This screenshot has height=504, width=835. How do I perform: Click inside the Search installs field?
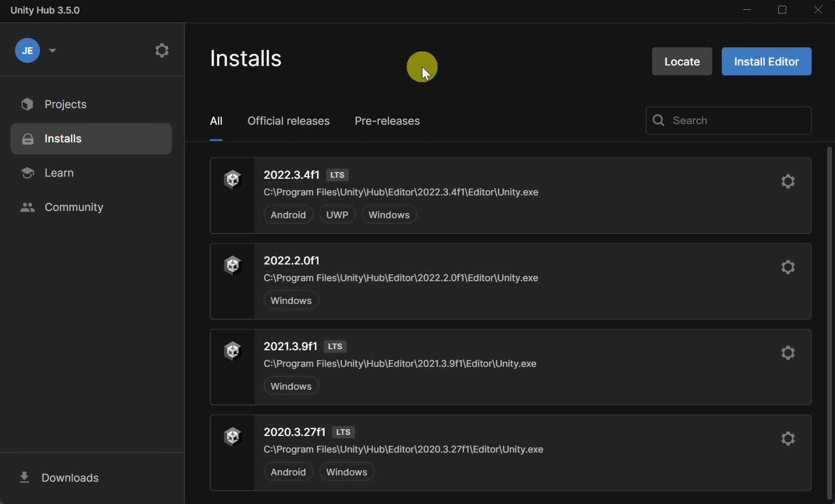click(x=727, y=120)
